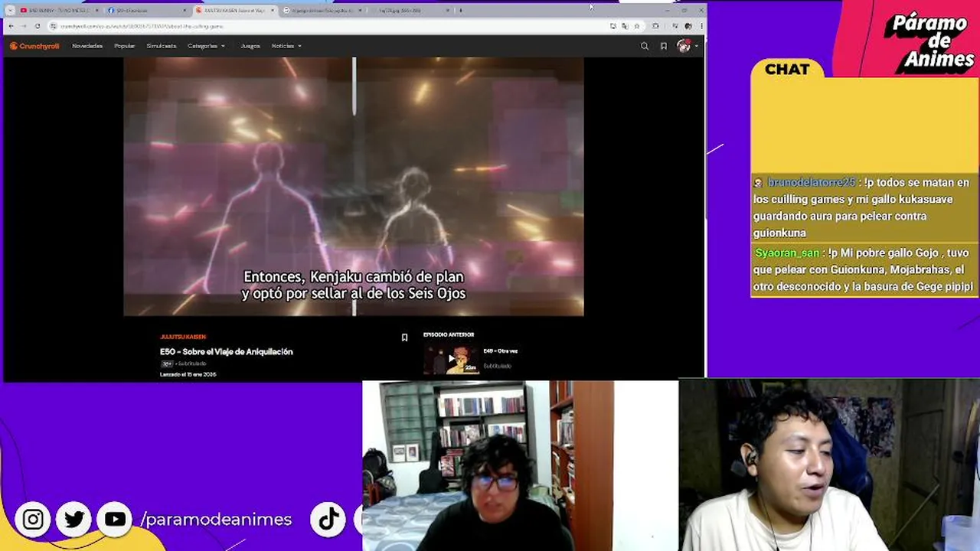
Task: Expand the Categorías dropdown
Action: tap(206, 46)
